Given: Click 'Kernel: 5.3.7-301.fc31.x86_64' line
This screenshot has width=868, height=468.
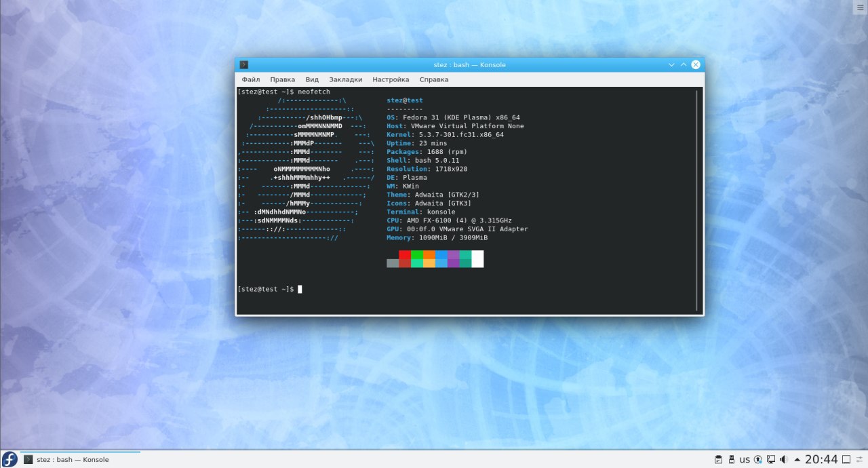Looking at the screenshot, I should tap(445, 134).
